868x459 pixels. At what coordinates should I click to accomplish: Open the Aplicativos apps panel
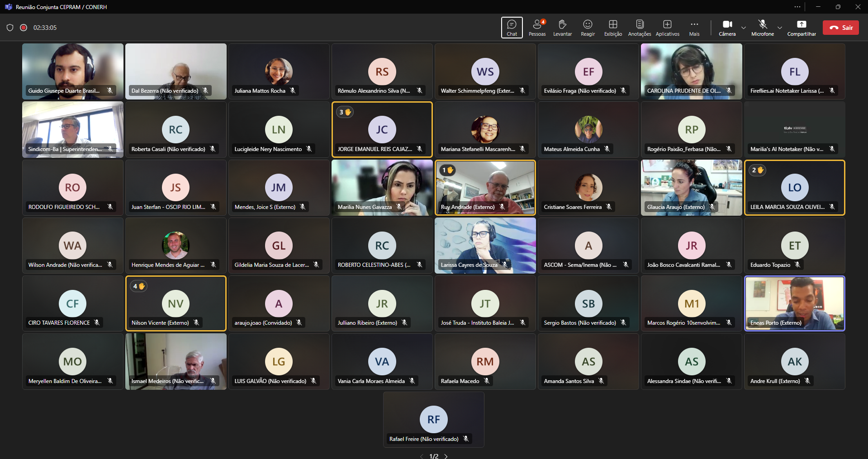point(667,28)
